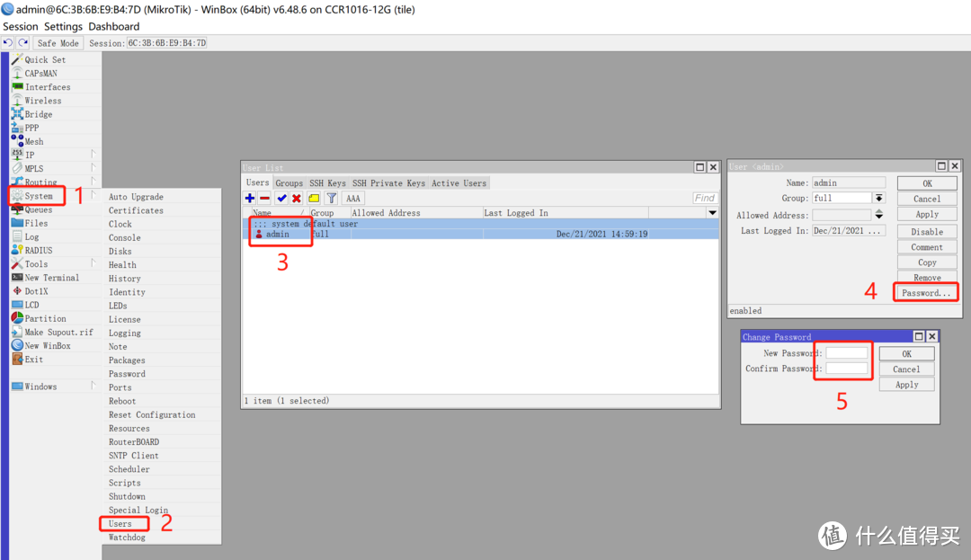Click the Undo arrow in the toolbar
This screenshot has width=971, height=560.
click(8, 42)
